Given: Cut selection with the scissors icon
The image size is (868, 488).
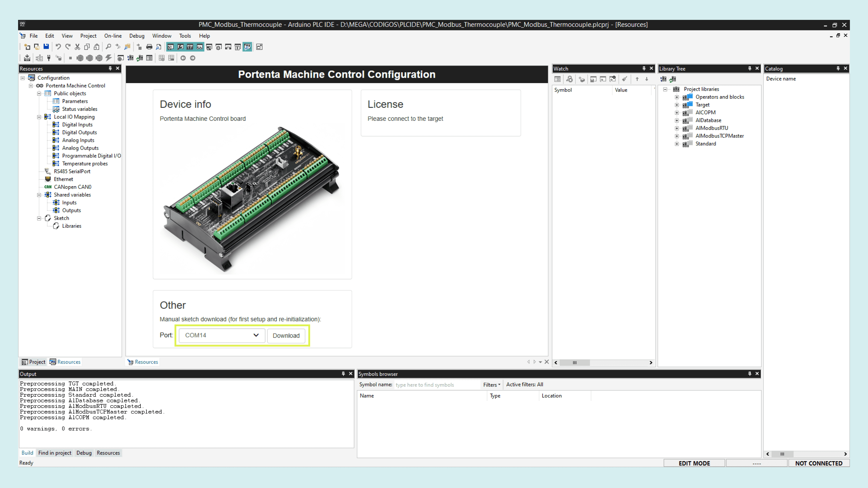Looking at the screenshot, I should click(x=77, y=47).
